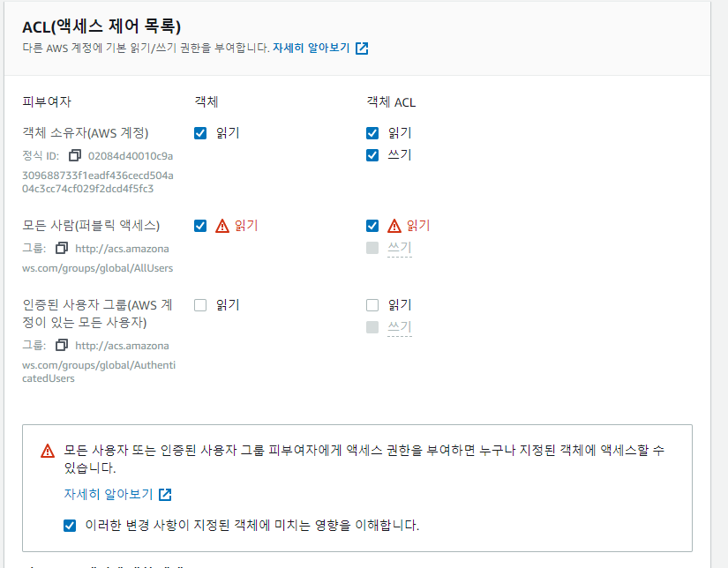Click the warning icon in the alert box
The height and width of the screenshot is (568, 728).
pos(48,451)
